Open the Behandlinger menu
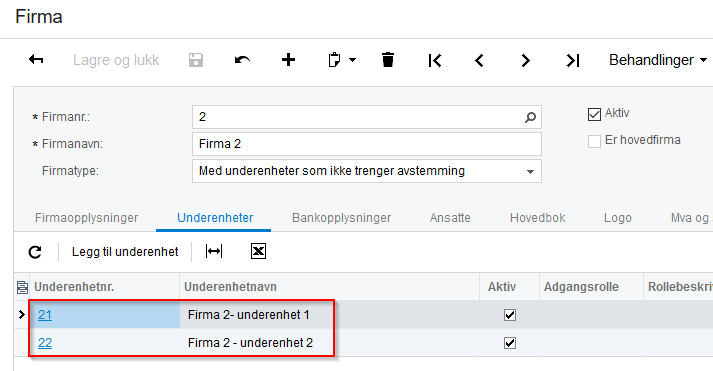 [658, 60]
